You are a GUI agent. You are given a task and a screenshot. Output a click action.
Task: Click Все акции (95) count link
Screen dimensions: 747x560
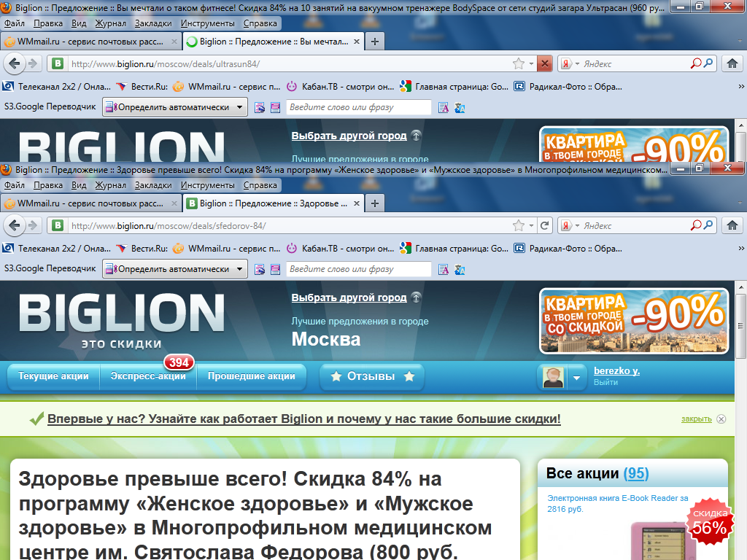pyautogui.click(x=636, y=473)
